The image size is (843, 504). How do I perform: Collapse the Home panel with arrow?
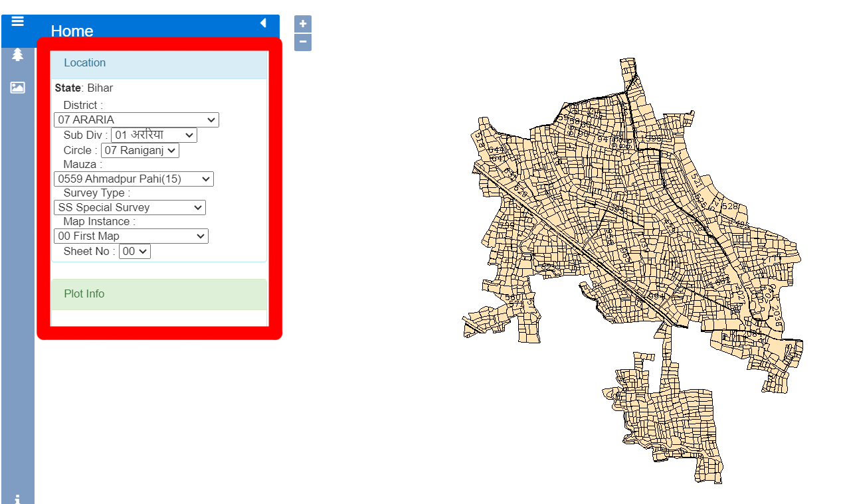pyautogui.click(x=263, y=23)
